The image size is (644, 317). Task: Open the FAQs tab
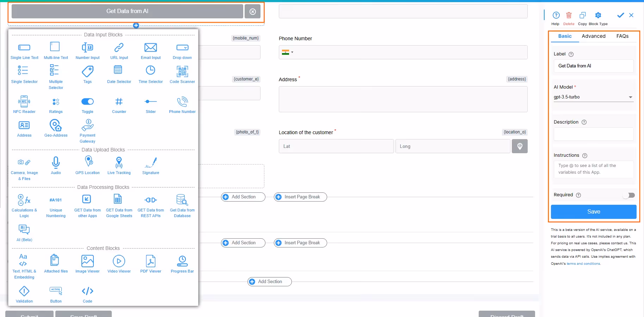[x=622, y=36]
